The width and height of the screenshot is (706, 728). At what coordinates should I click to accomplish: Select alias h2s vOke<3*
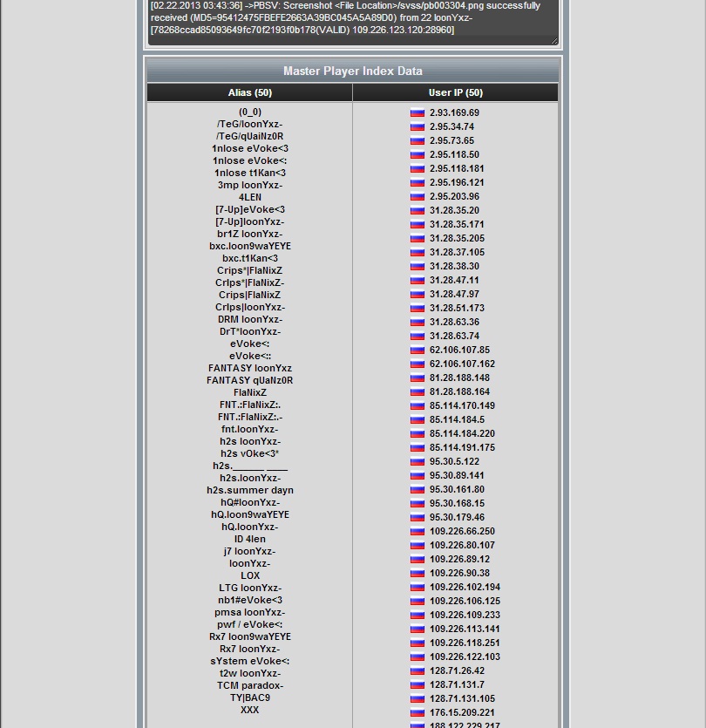click(250, 453)
